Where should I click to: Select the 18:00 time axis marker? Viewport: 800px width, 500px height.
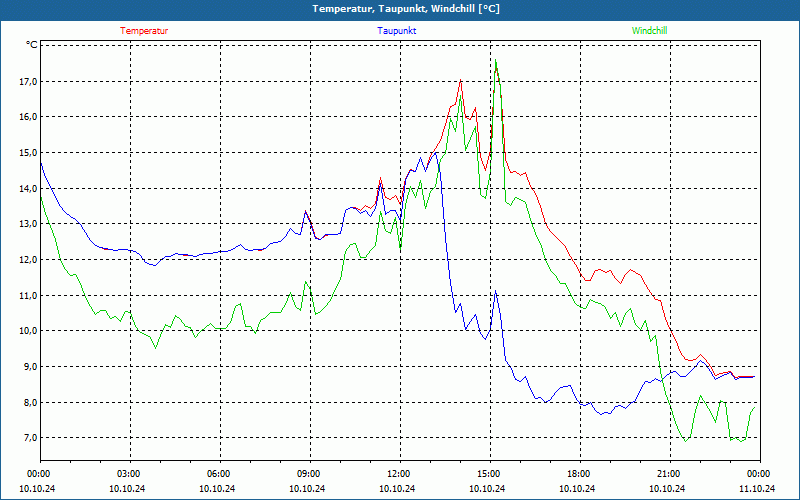coord(578,473)
